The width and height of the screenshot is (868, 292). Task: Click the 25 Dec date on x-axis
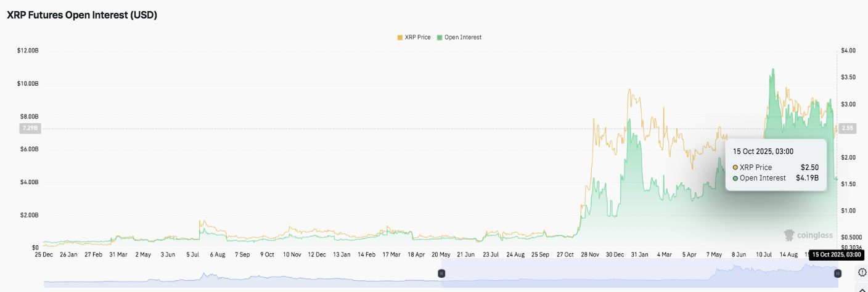coord(44,254)
